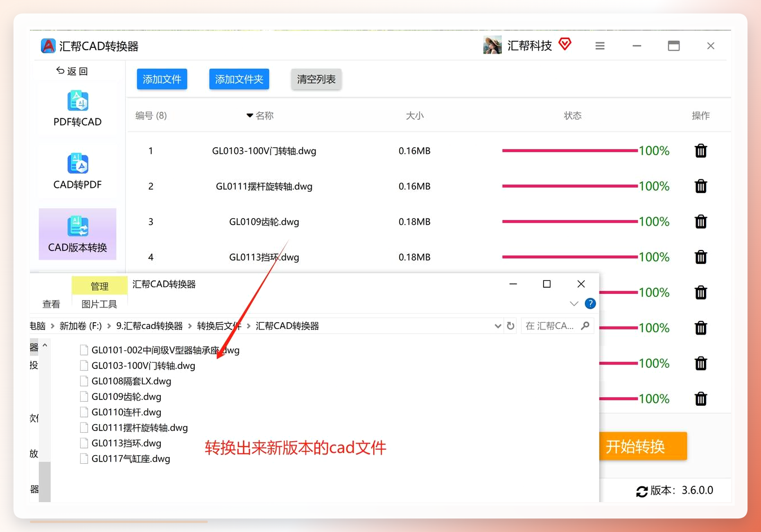Remove GL0109齿轮.dwg using its trash icon
Screen dimensions: 761x532
pos(701,222)
